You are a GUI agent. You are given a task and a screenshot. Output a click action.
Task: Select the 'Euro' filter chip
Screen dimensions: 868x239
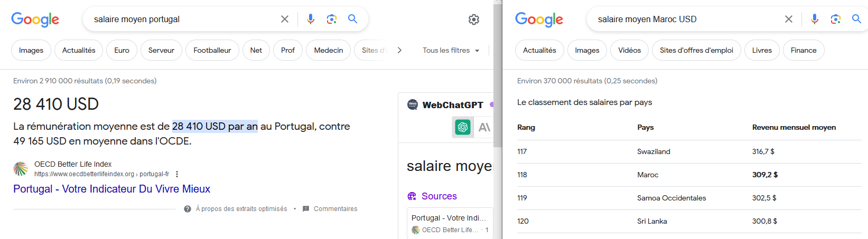click(x=122, y=50)
